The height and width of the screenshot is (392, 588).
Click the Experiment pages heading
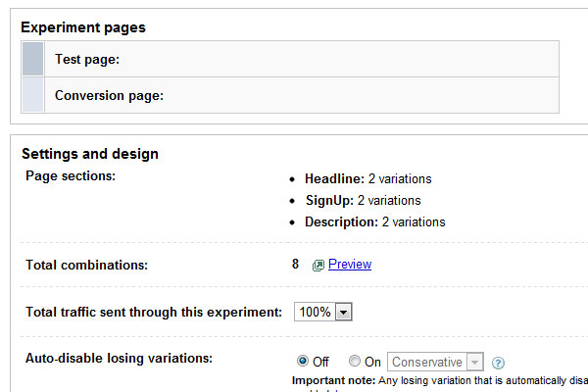(83, 27)
